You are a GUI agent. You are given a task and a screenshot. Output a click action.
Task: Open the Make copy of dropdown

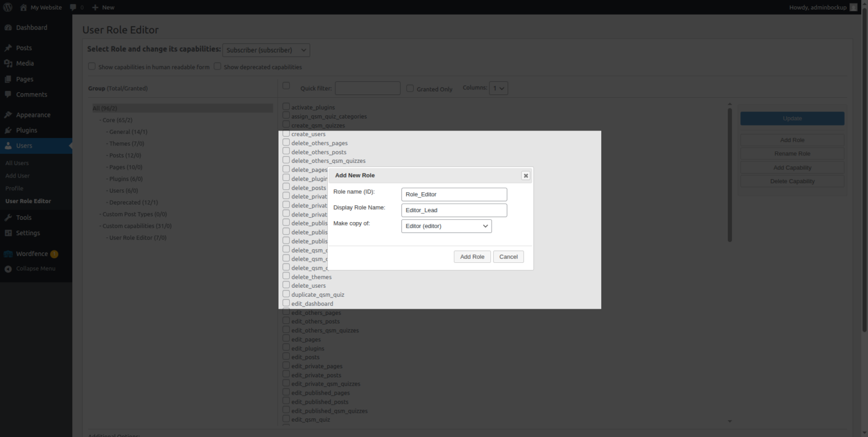[x=446, y=226]
